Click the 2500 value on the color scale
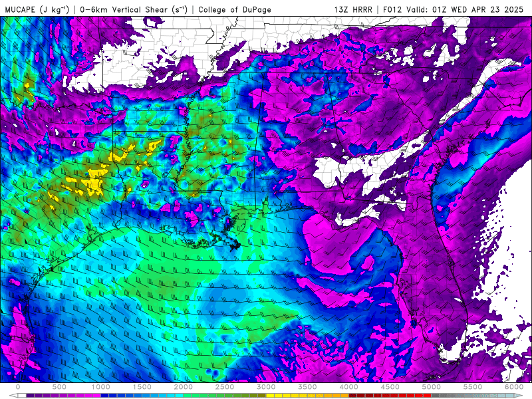Image resolution: width=532 pixels, height=399 pixels. click(x=225, y=387)
